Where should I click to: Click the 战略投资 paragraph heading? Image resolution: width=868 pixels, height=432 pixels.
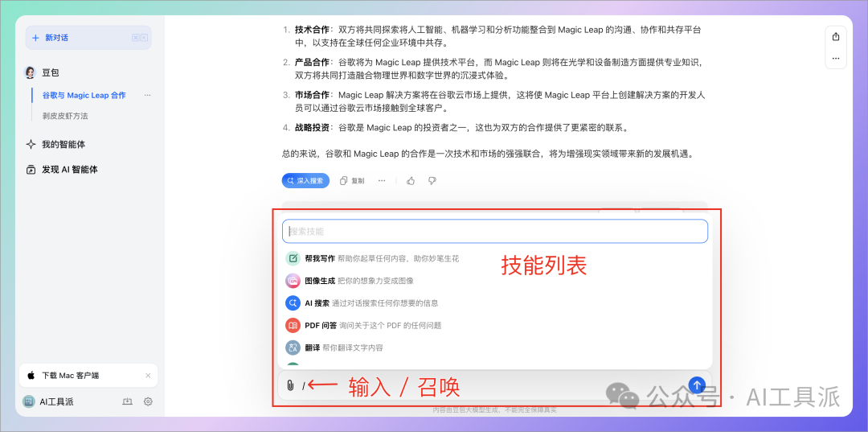coord(312,127)
